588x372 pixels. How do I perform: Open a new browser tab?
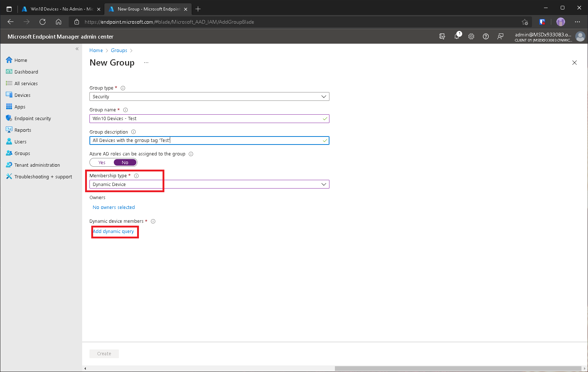198,9
